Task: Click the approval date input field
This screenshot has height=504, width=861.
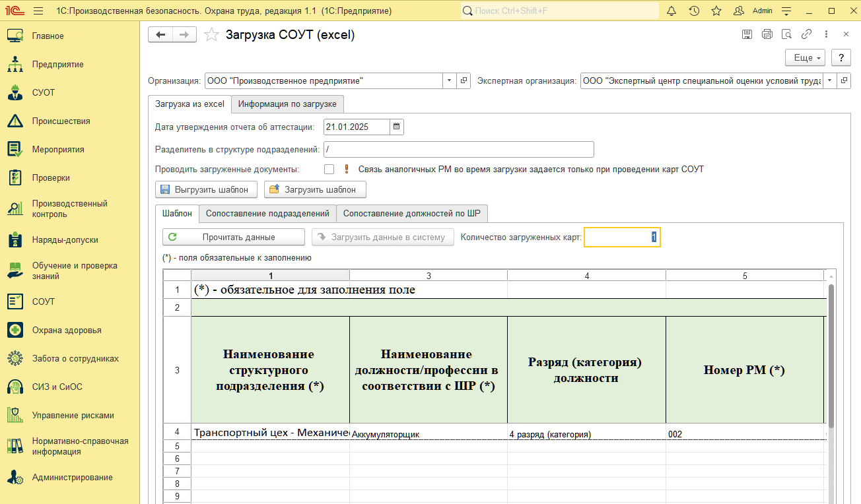Action: [357, 127]
